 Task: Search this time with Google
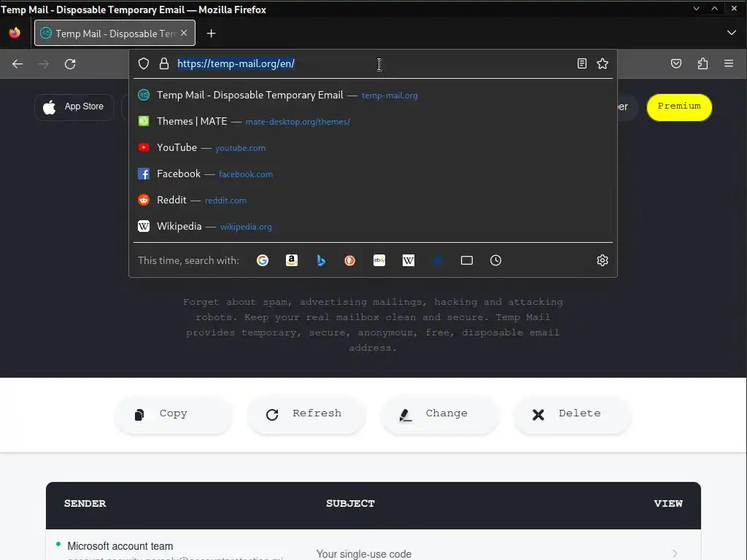[x=263, y=260]
